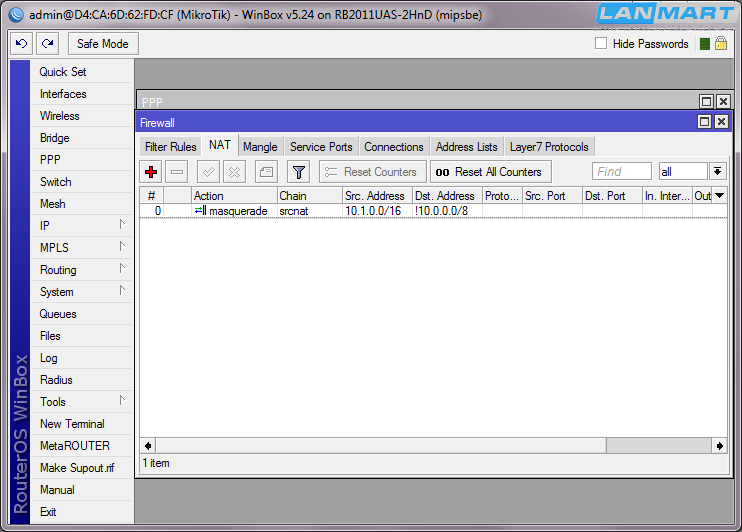Open PPP in the sidebar

81,160
